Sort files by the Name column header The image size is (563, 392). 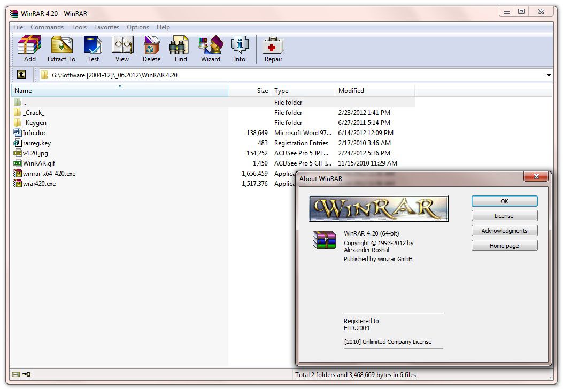point(120,91)
